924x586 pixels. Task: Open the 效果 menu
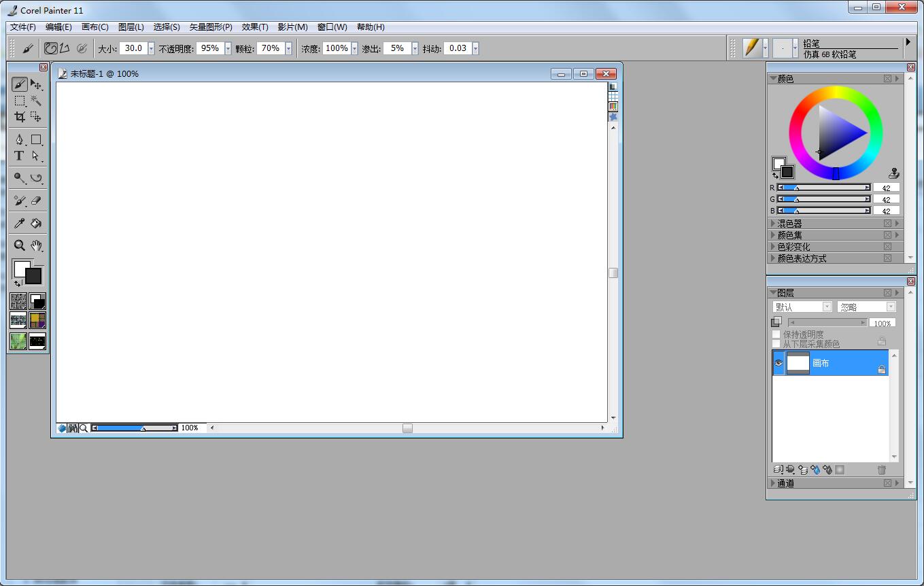[254, 27]
